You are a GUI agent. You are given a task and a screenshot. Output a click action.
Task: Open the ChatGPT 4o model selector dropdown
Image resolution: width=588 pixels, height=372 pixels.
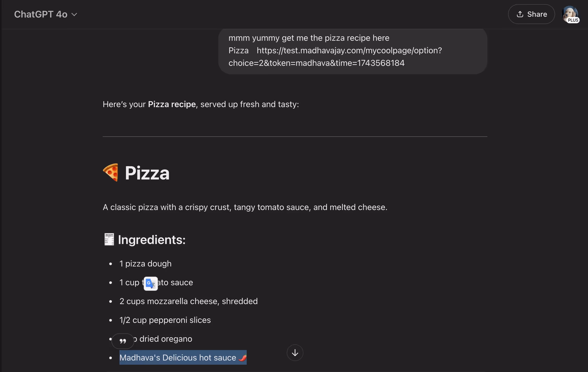[x=46, y=14]
